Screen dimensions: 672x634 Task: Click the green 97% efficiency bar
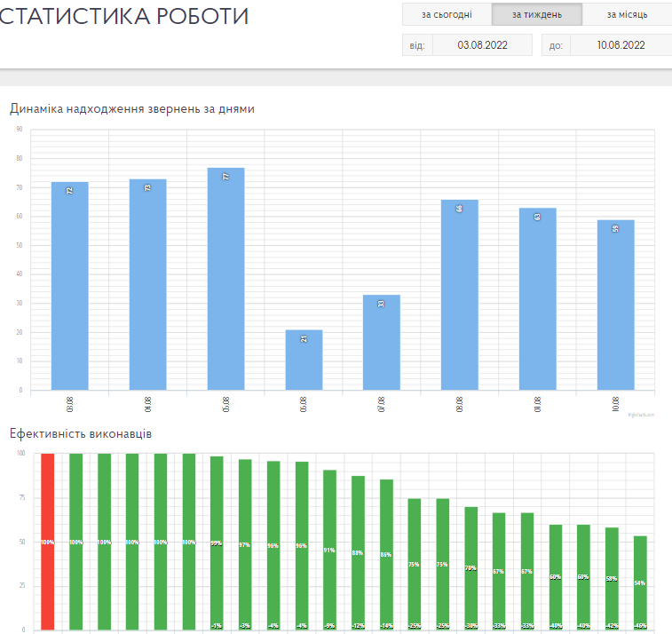point(245,544)
